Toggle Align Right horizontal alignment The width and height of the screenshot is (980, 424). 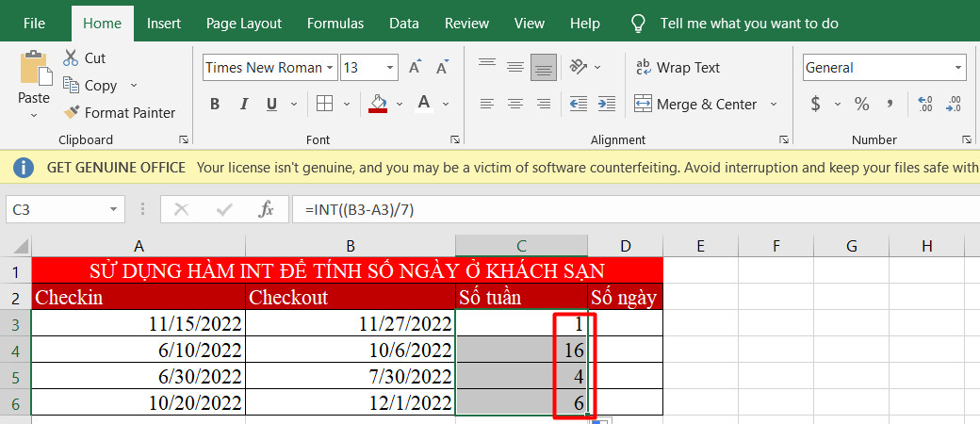pos(544,104)
